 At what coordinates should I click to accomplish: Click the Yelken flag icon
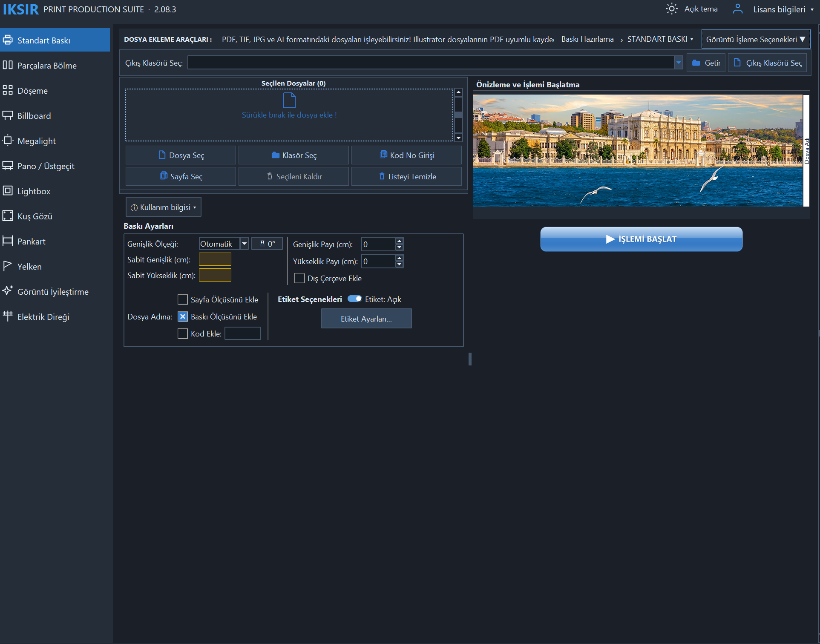[x=8, y=266]
